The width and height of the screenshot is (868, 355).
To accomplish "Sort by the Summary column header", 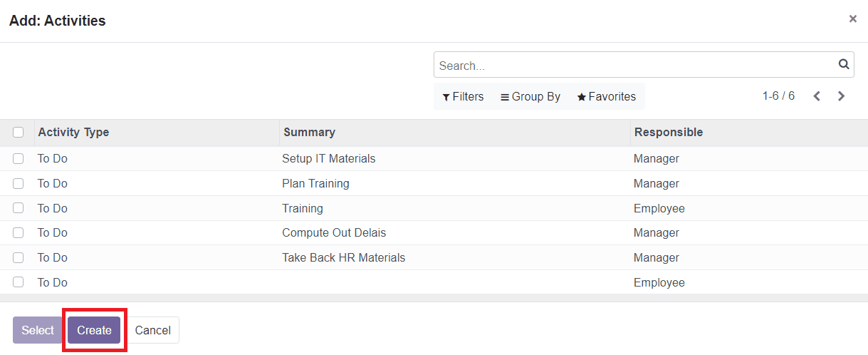I will (309, 132).
